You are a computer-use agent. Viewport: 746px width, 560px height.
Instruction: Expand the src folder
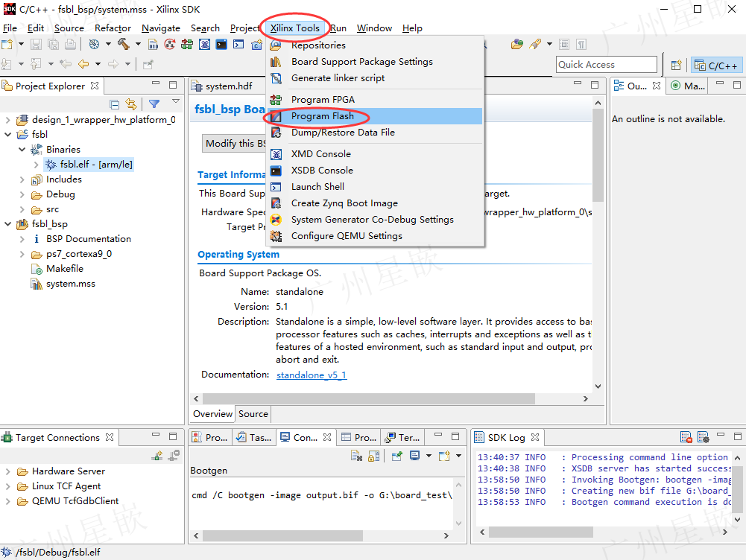coord(22,209)
